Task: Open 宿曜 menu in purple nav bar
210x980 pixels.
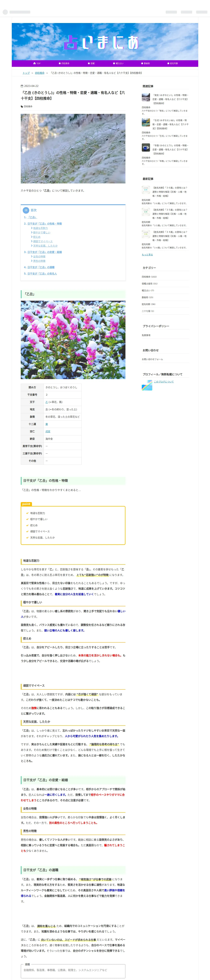Action: pos(91,64)
